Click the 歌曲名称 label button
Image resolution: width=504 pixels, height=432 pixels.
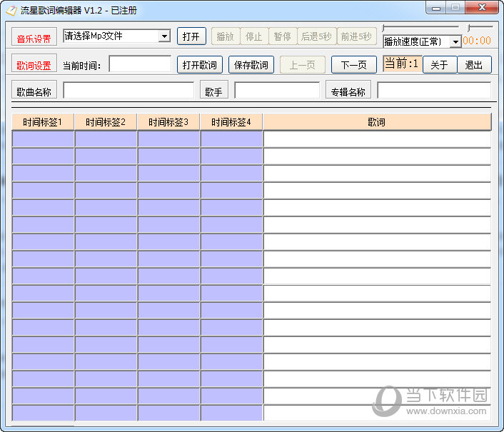coord(34,90)
